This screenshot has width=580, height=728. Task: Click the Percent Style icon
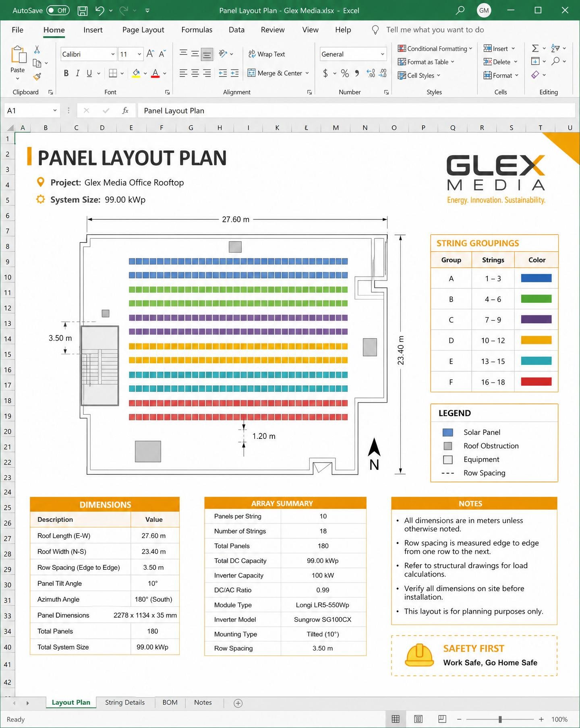pyautogui.click(x=345, y=73)
